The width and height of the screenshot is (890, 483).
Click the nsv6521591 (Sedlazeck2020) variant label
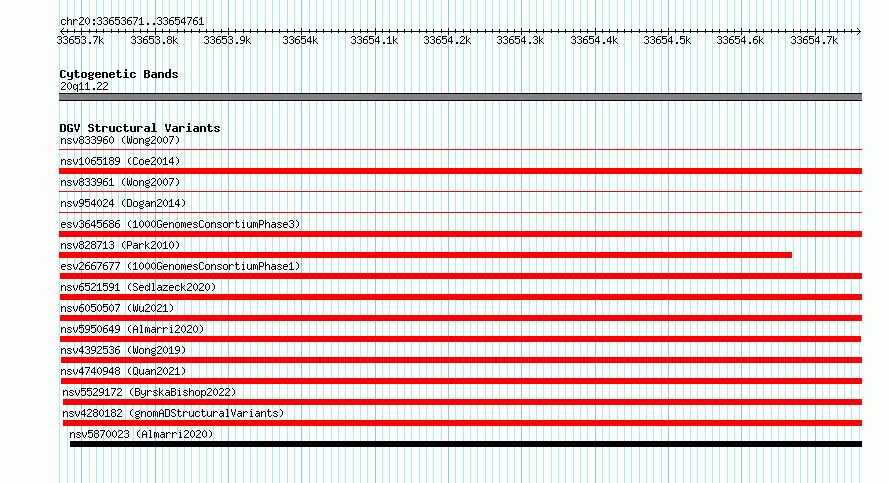(x=138, y=287)
